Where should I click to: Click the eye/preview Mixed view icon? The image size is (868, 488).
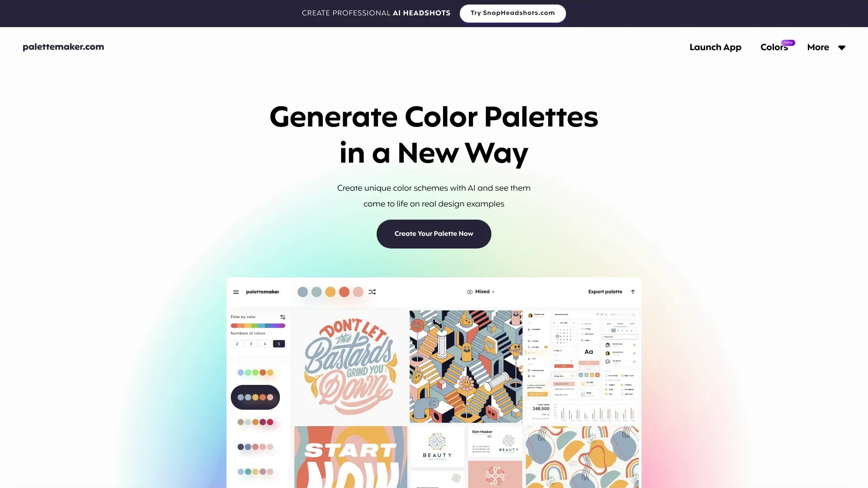click(470, 291)
